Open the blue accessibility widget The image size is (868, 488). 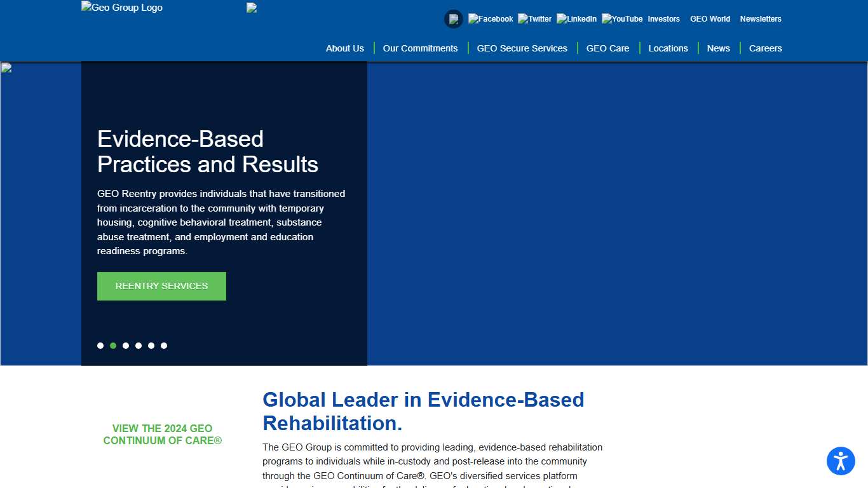coord(841,461)
